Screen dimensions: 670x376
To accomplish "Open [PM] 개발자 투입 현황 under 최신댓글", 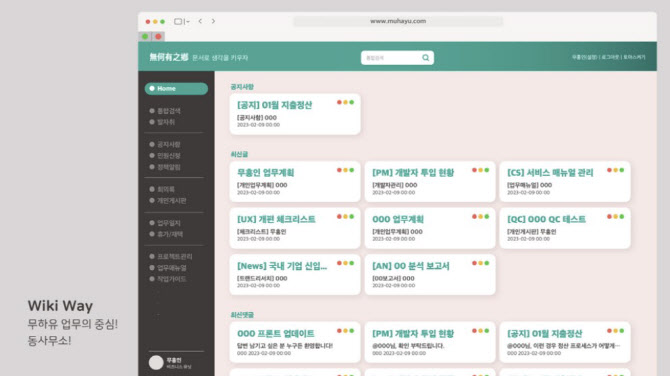I will point(430,342).
